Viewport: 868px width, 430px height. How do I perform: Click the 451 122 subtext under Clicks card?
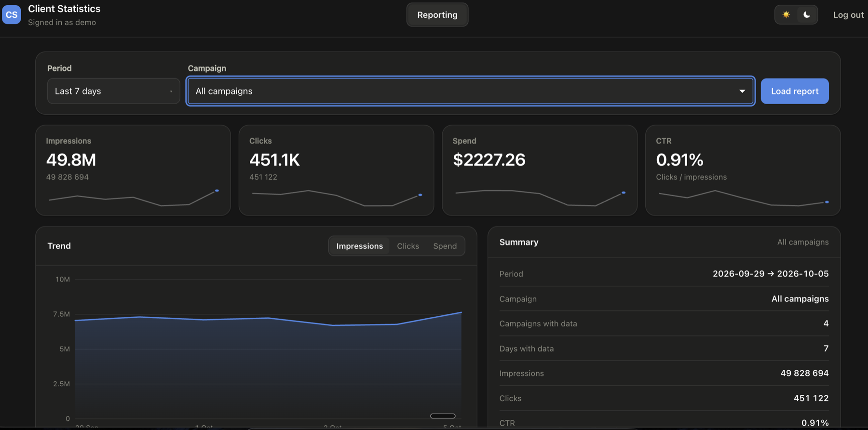(263, 177)
